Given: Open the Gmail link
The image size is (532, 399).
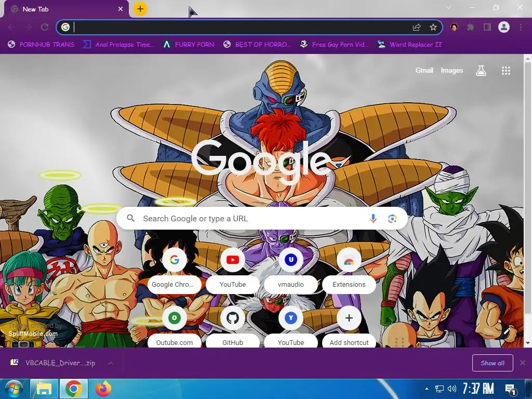Looking at the screenshot, I should 424,70.
